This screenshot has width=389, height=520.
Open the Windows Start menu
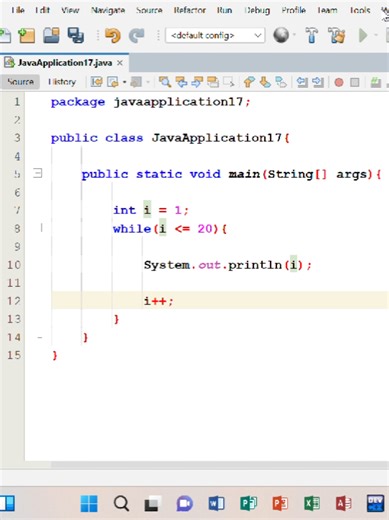pyautogui.click(x=89, y=503)
